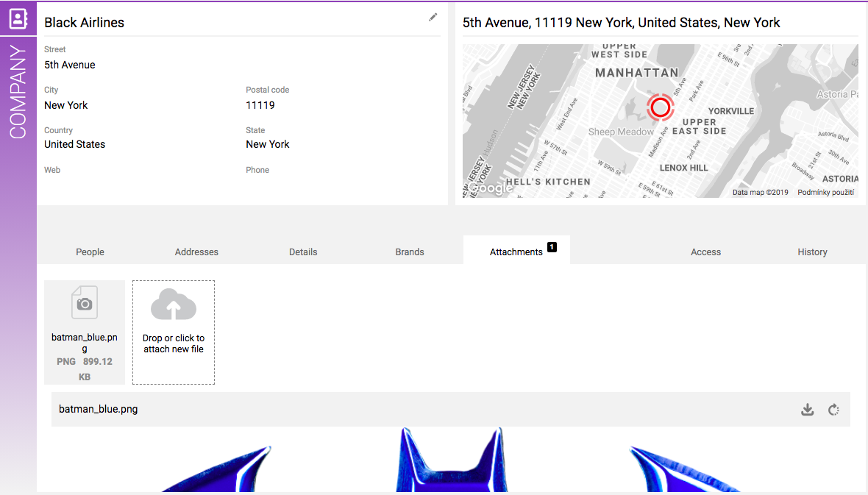The width and height of the screenshot is (868, 495).
Task: Edit Black Airlines with the pencil icon
Action: pyautogui.click(x=433, y=17)
